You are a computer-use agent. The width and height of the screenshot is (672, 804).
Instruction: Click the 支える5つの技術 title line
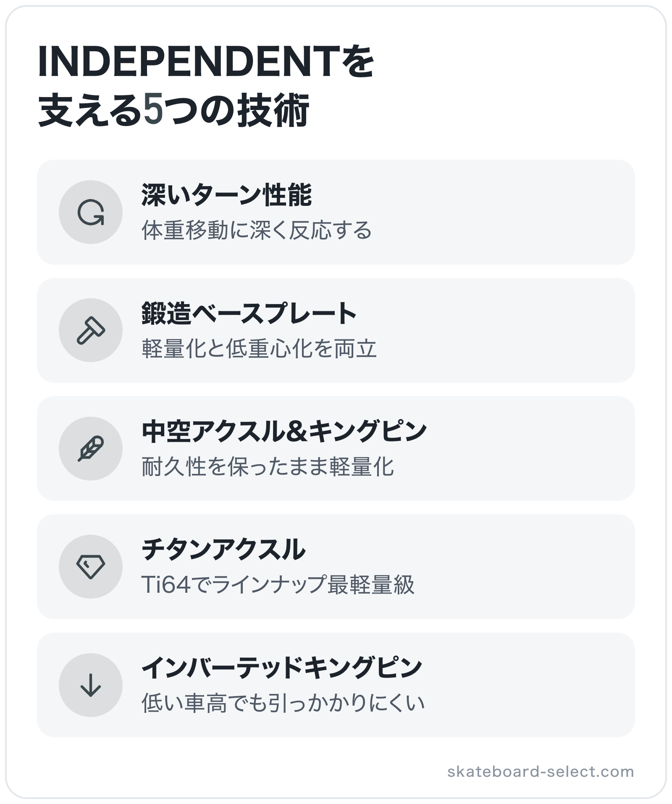[x=174, y=110]
